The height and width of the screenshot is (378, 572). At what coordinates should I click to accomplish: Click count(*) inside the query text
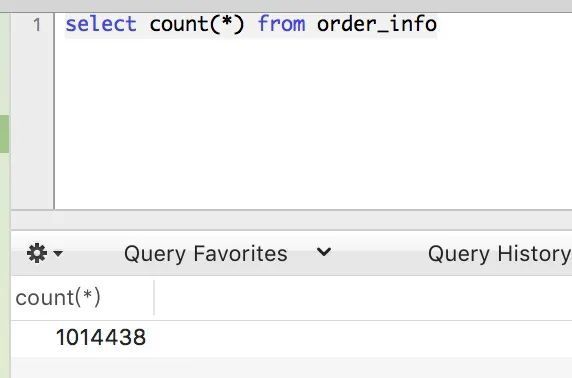pos(197,24)
